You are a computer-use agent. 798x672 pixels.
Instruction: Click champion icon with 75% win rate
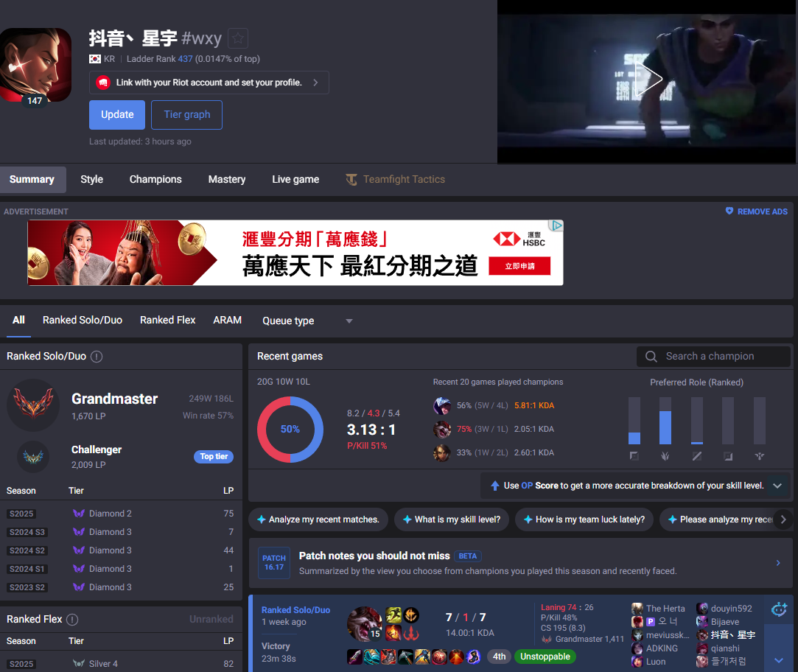pos(442,429)
